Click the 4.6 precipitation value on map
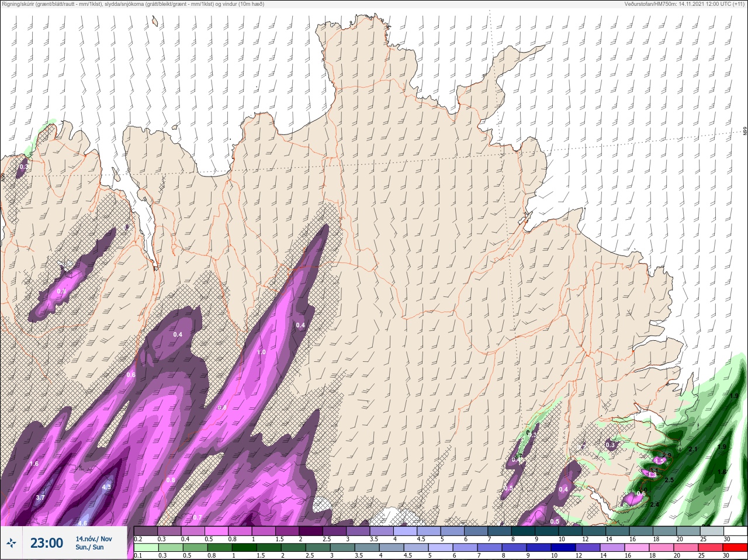748x560 pixels. pyautogui.click(x=83, y=523)
